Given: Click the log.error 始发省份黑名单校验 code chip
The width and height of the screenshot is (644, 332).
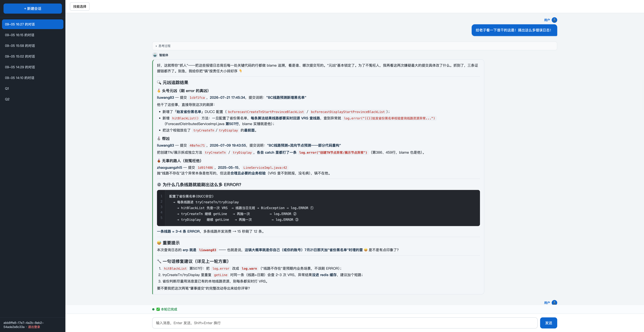Looking at the screenshot, I should pos(389,118).
